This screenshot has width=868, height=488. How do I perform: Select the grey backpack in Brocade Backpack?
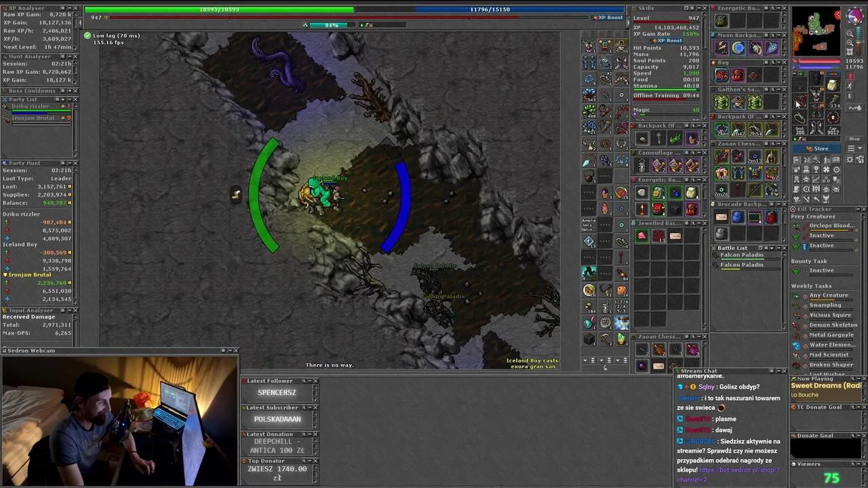722,234
